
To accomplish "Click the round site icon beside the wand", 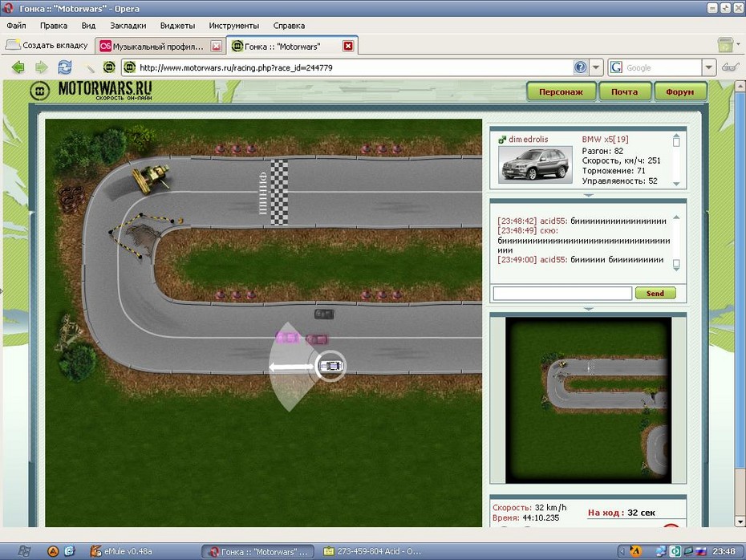I will pos(109,67).
